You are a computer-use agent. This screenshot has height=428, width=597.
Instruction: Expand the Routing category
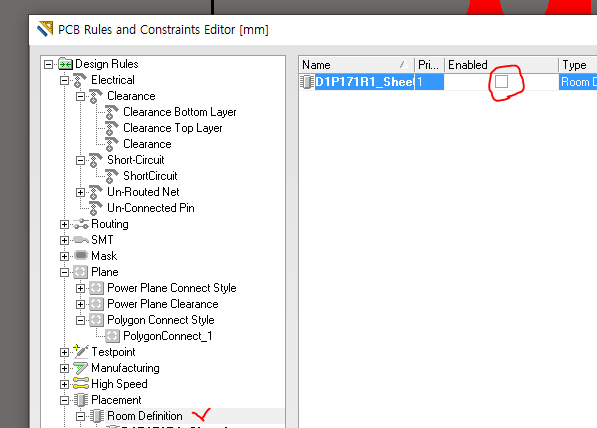coord(64,224)
